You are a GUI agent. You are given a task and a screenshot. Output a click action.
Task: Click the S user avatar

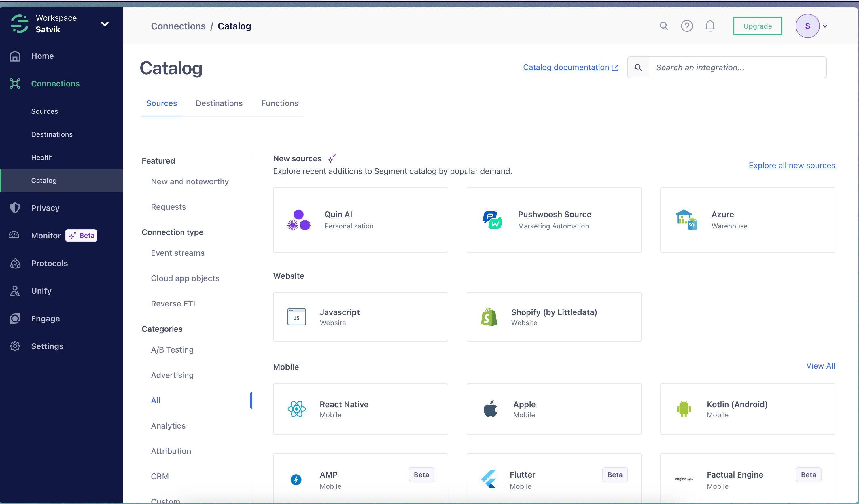click(x=807, y=26)
